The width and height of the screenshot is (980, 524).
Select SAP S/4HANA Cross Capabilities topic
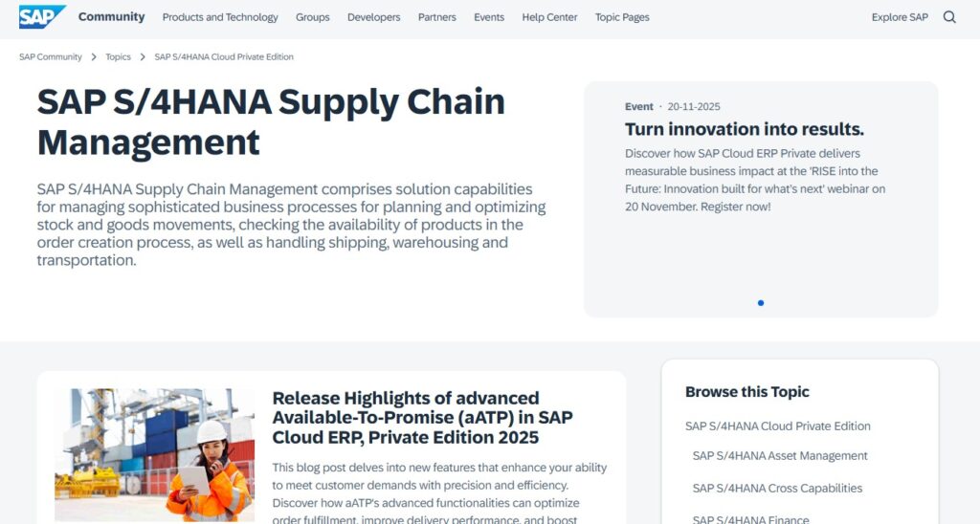pyautogui.click(x=777, y=489)
